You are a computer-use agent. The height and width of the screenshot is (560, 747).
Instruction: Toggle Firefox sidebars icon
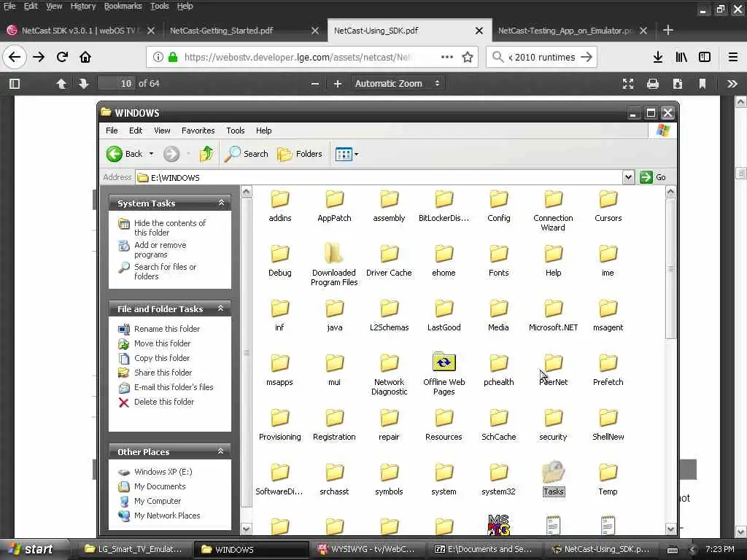(x=705, y=57)
